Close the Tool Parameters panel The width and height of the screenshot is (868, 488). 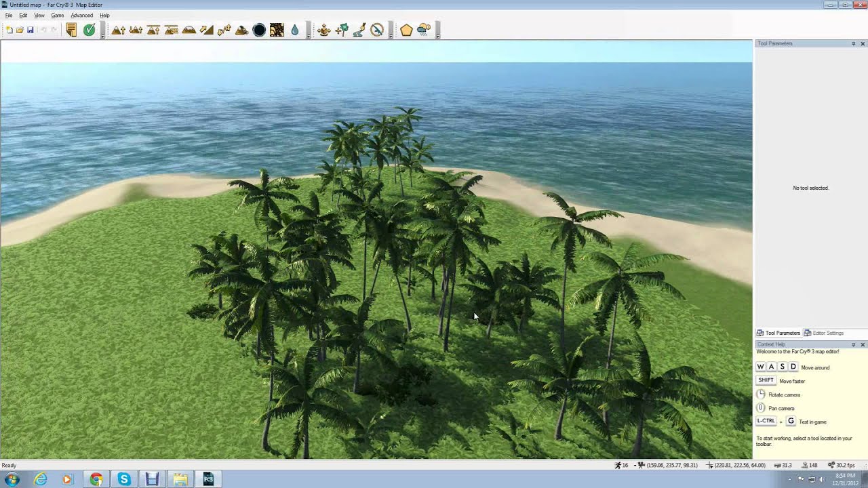(x=863, y=43)
